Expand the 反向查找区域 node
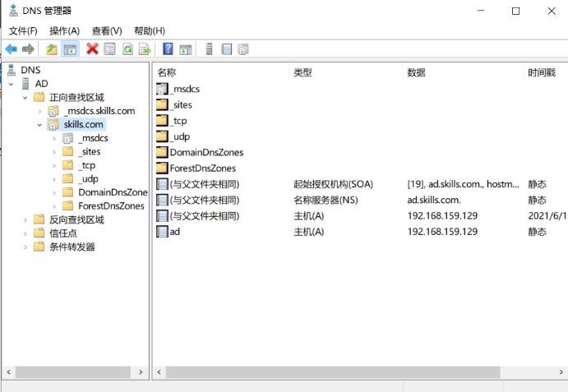Viewport: 568px width, 392px height. 25,220
